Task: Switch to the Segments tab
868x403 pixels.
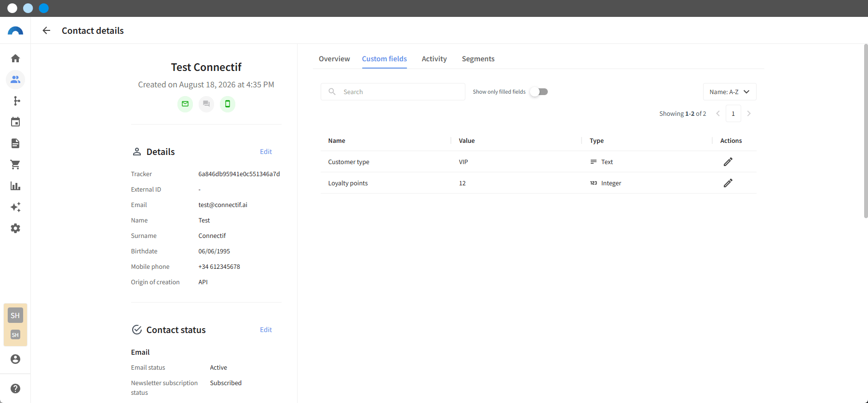Action: 478,59
